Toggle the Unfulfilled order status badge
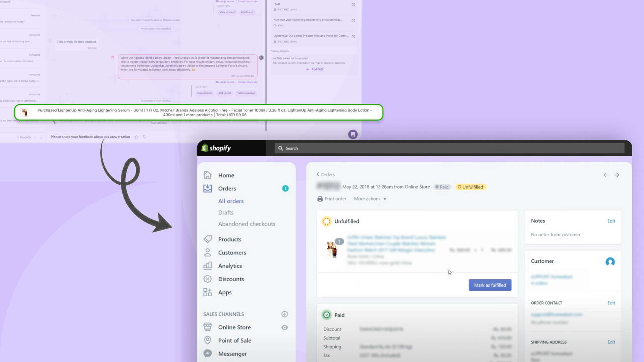 (470, 186)
